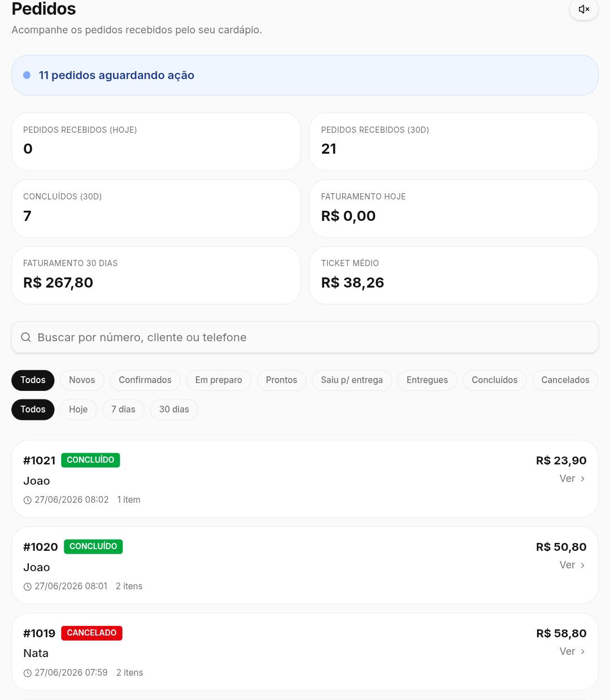Click the clock icon on order #1019
The height and width of the screenshot is (700, 610).
pyautogui.click(x=28, y=673)
